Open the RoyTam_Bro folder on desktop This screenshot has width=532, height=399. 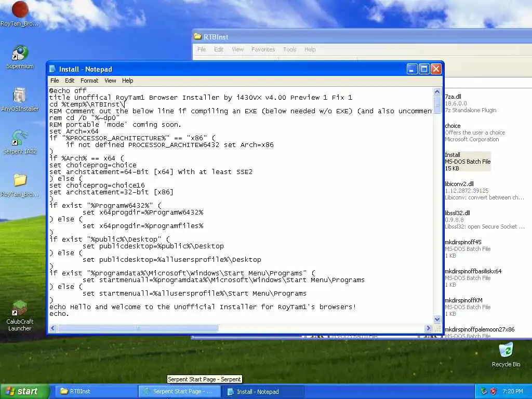pos(20,185)
